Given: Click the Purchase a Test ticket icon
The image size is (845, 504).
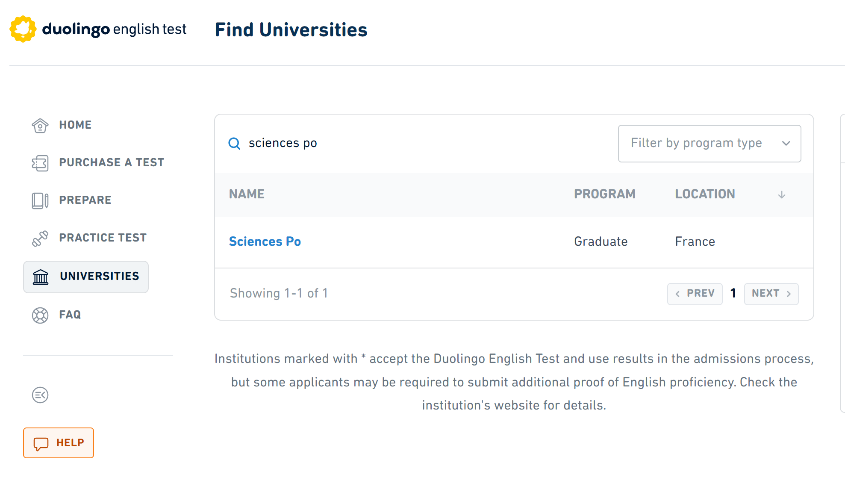Looking at the screenshot, I should tap(40, 163).
